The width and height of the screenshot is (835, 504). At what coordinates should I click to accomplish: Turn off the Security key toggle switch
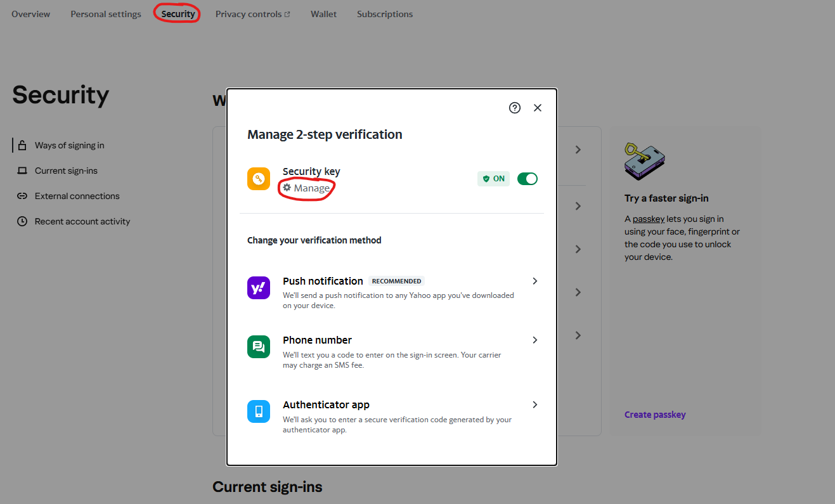pos(528,179)
